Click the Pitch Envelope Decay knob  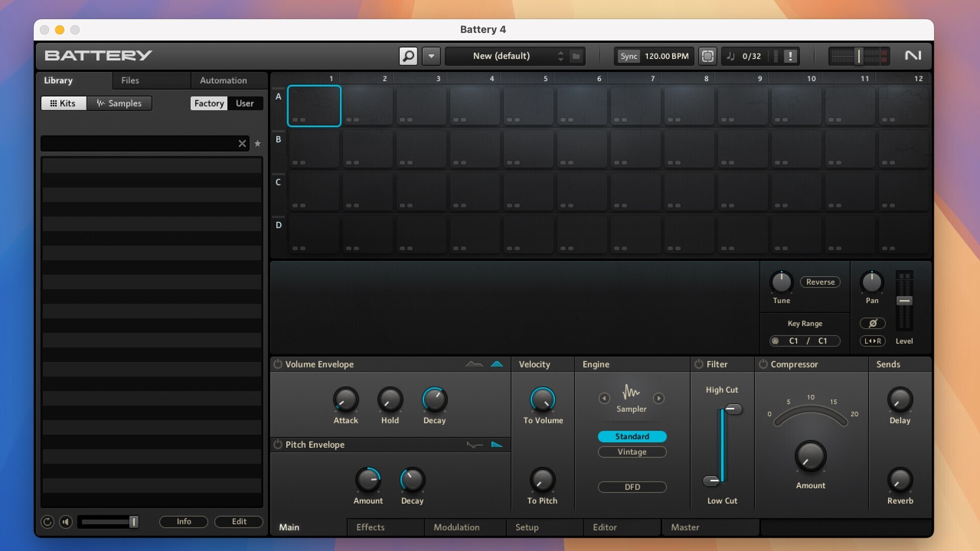(x=412, y=480)
